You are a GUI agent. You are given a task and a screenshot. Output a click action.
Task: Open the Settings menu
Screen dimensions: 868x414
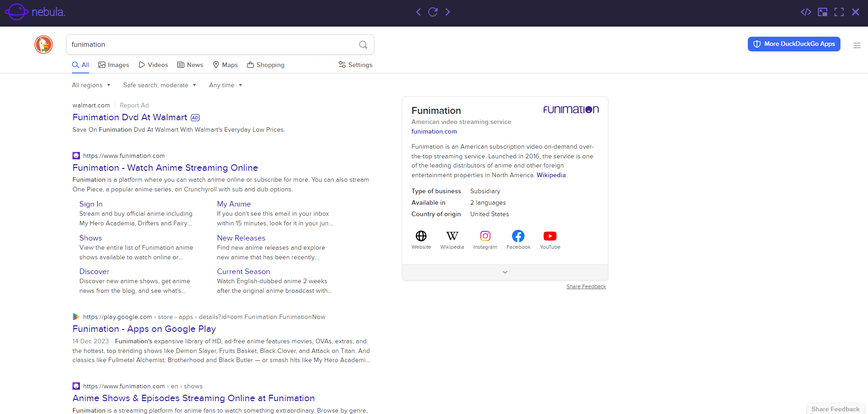click(x=356, y=65)
